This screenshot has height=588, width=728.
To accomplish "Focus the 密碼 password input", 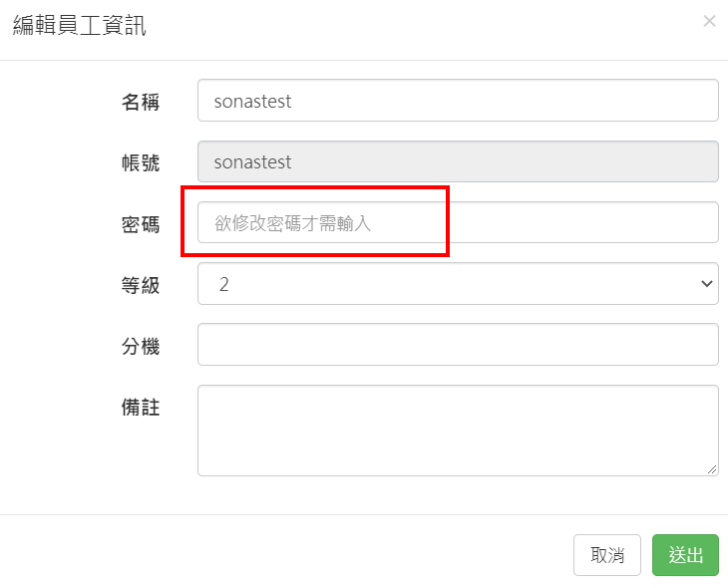I will [458, 222].
